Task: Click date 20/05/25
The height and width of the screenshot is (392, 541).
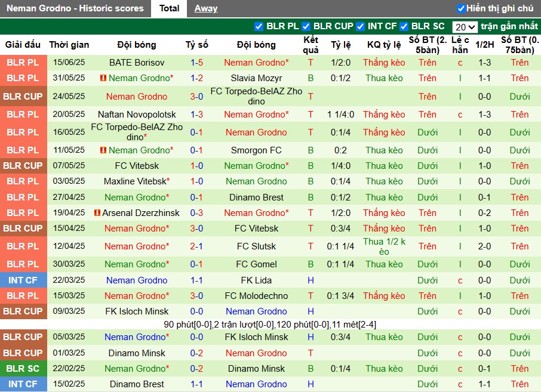Action: (69, 114)
